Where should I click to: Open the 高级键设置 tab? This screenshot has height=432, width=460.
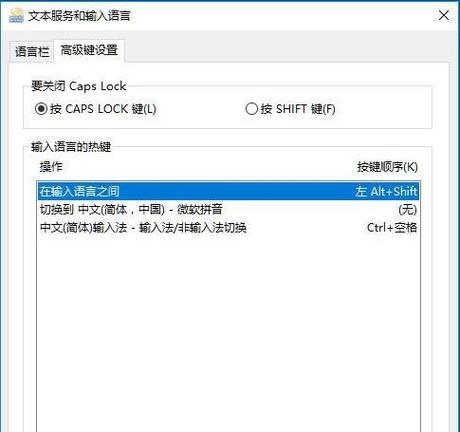89,50
